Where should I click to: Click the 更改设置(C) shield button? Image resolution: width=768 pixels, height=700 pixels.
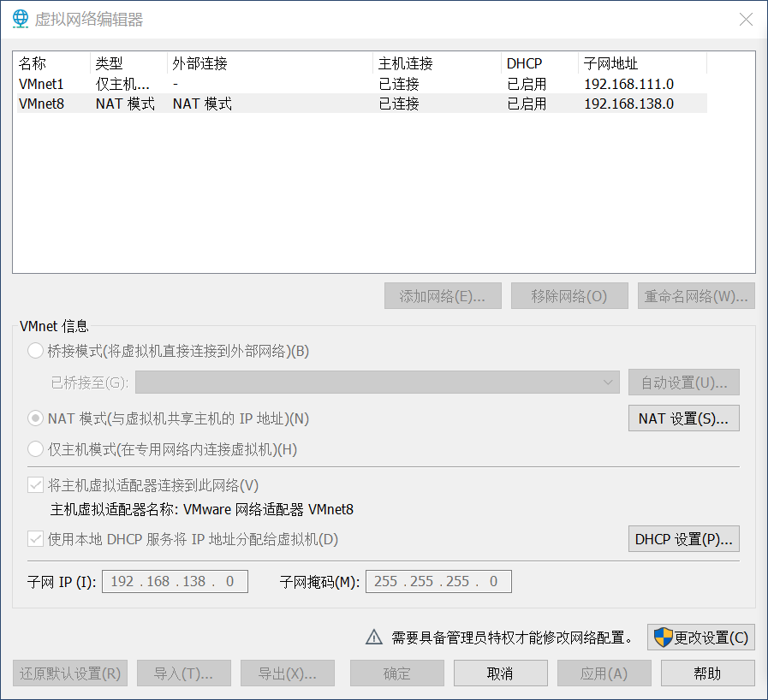[x=701, y=638]
